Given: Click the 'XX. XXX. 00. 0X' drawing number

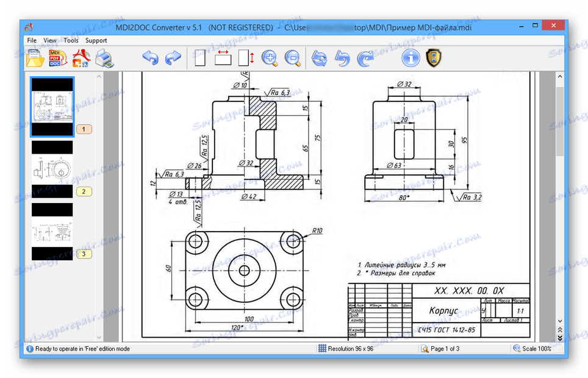Looking at the screenshot, I should (469, 291).
